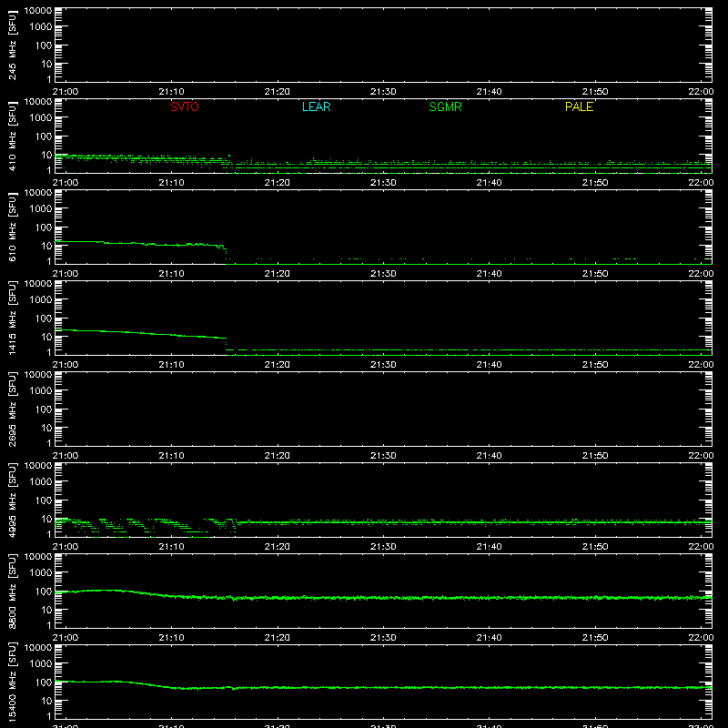Click 21:20 tick label under 4995 MHz panel
The width and height of the screenshot is (728, 728).
(278, 547)
